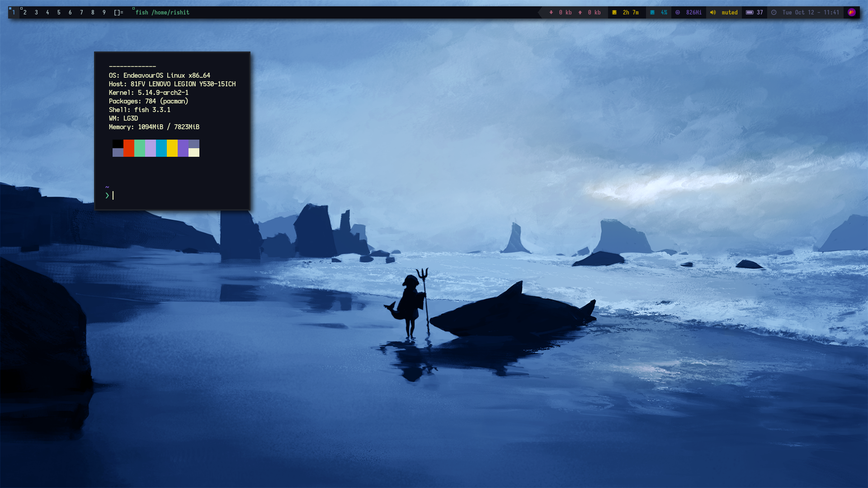Click the 0 kb upload speed value
The height and width of the screenshot is (488, 868).
coord(594,13)
